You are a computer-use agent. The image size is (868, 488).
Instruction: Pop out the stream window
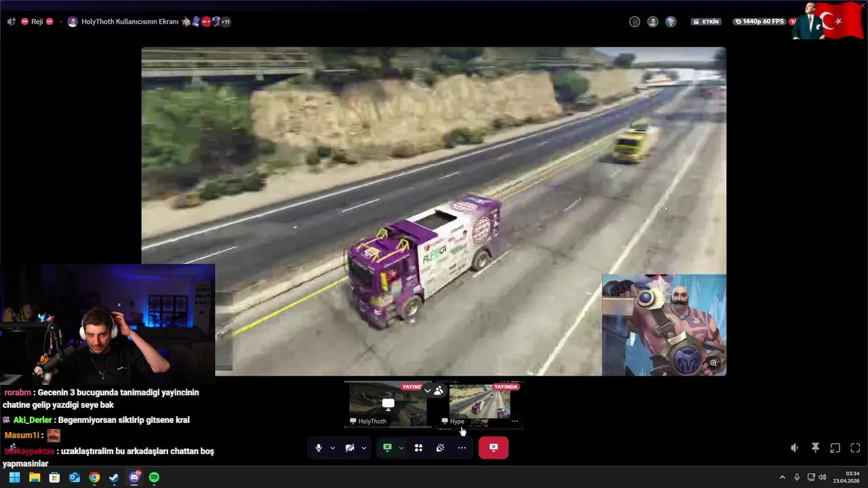[x=835, y=448]
